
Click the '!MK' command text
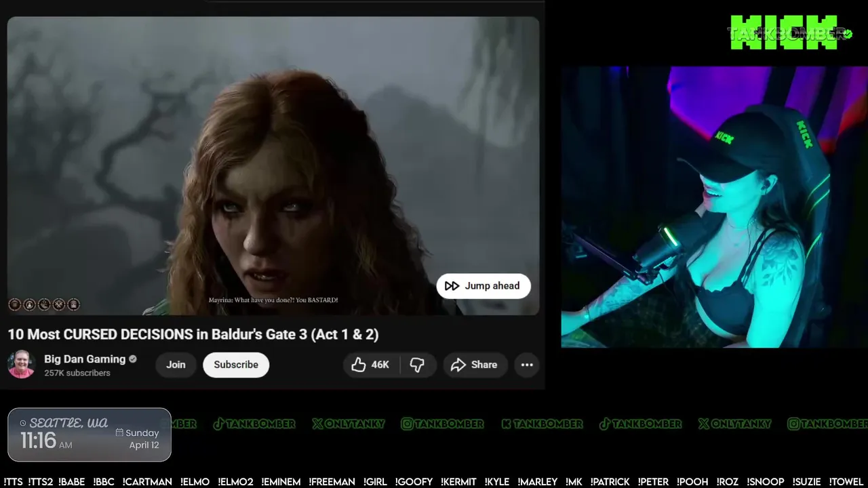574,482
